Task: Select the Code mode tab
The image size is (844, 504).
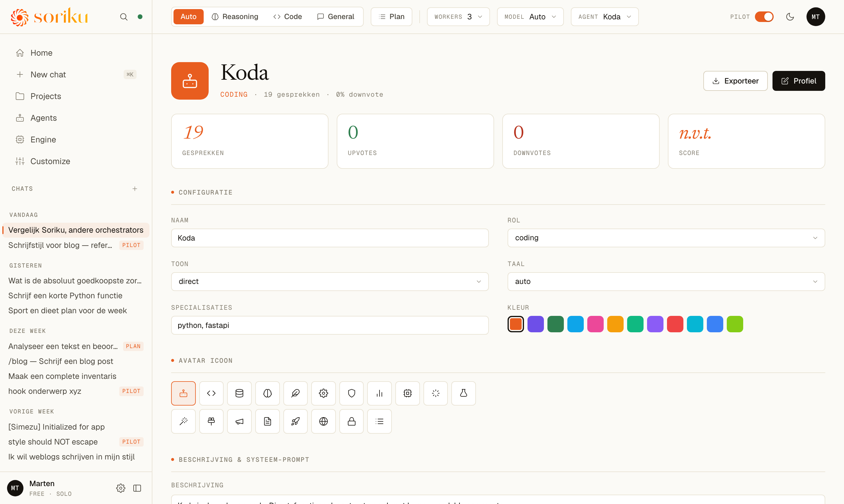Action: (288, 17)
